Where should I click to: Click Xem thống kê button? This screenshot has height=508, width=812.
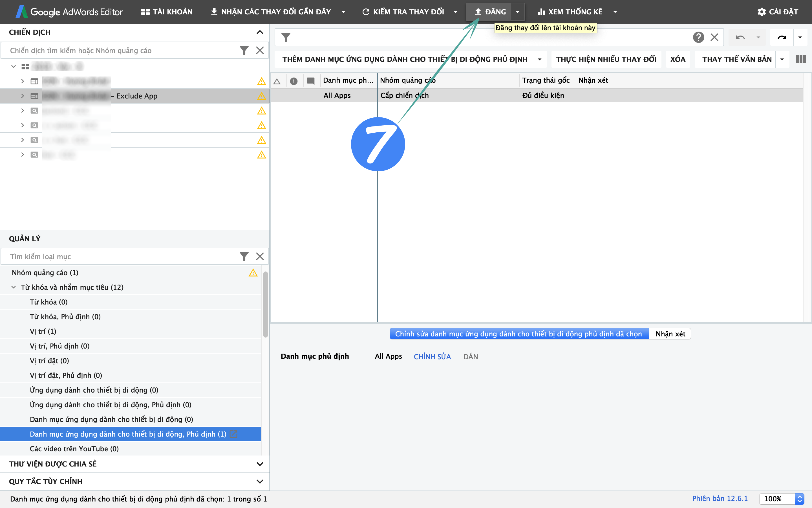pos(570,12)
